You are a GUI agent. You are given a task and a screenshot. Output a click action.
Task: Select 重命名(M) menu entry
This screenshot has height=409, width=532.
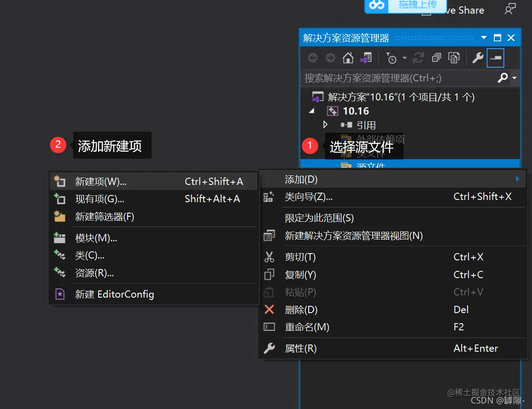(x=393, y=327)
